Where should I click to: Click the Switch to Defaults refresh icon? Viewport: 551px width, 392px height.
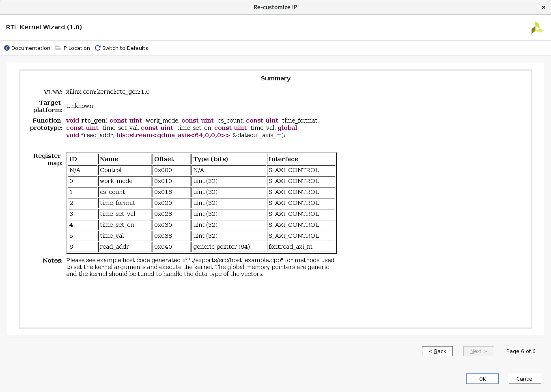pyautogui.click(x=98, y=48)
